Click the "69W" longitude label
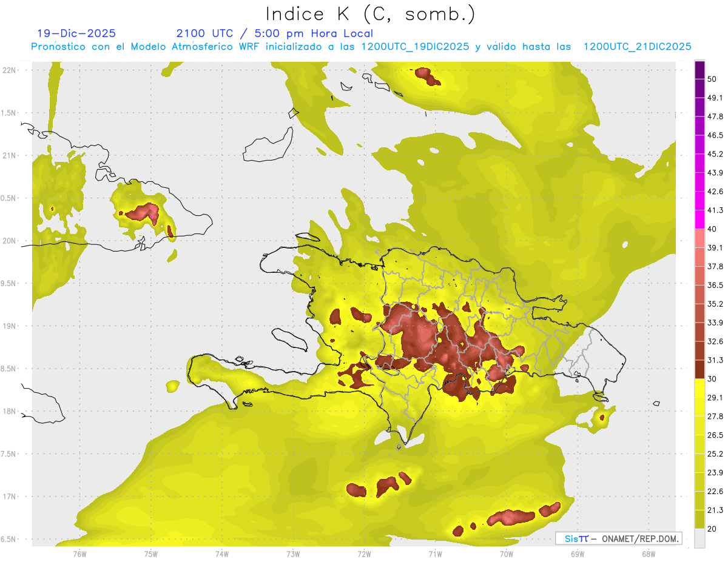728x562 pixels. click(578, 554)
